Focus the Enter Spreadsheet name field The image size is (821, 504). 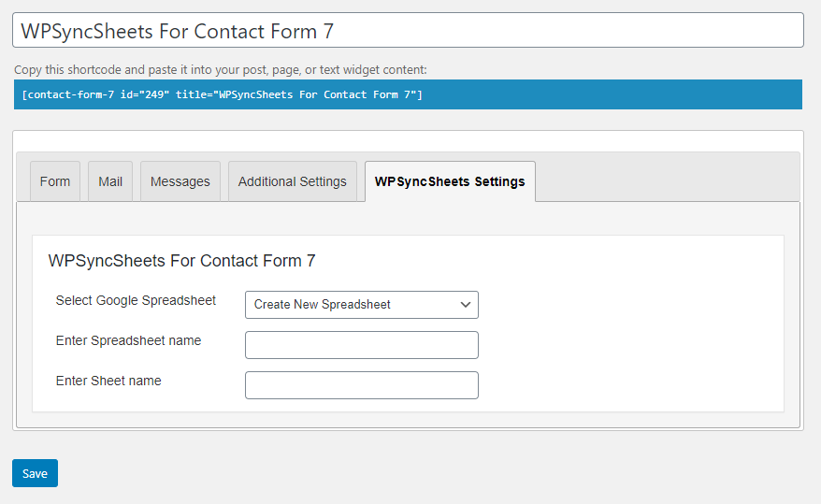[x=361, y=345]
